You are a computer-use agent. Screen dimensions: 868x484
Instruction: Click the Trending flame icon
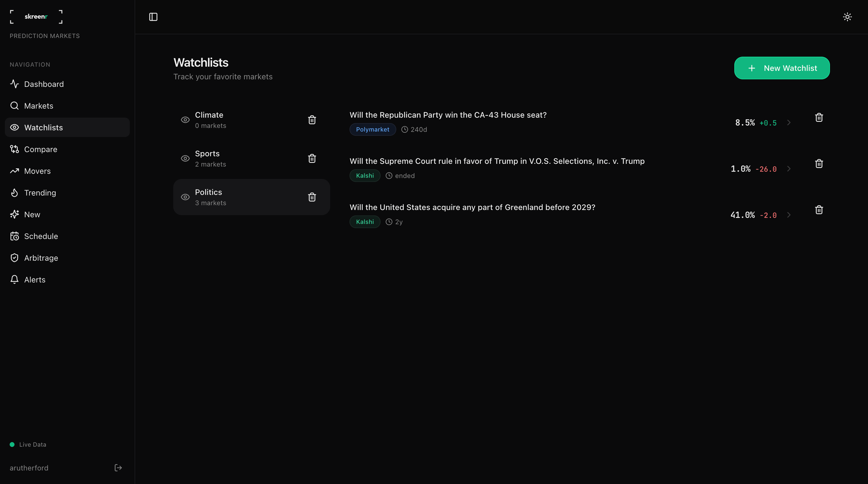click(14, 192)
